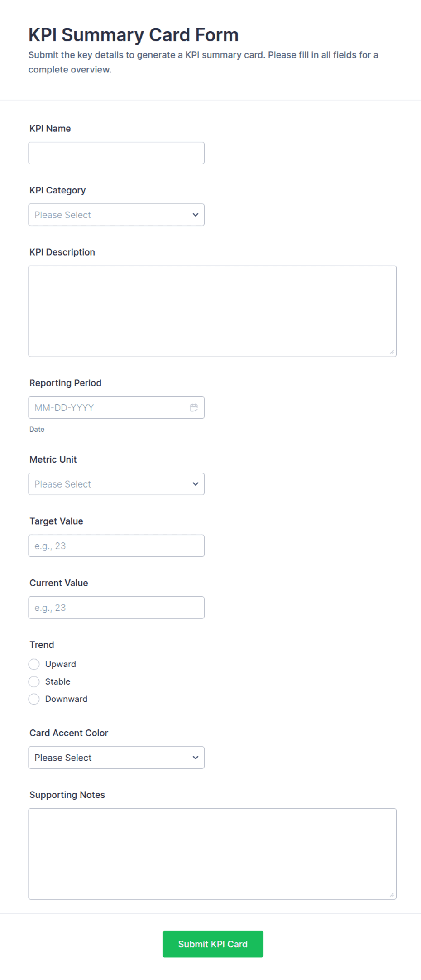Select the Upward trend radio button
Image resolution: width=421 pixels, height=980 pixels.
[34, 664]
